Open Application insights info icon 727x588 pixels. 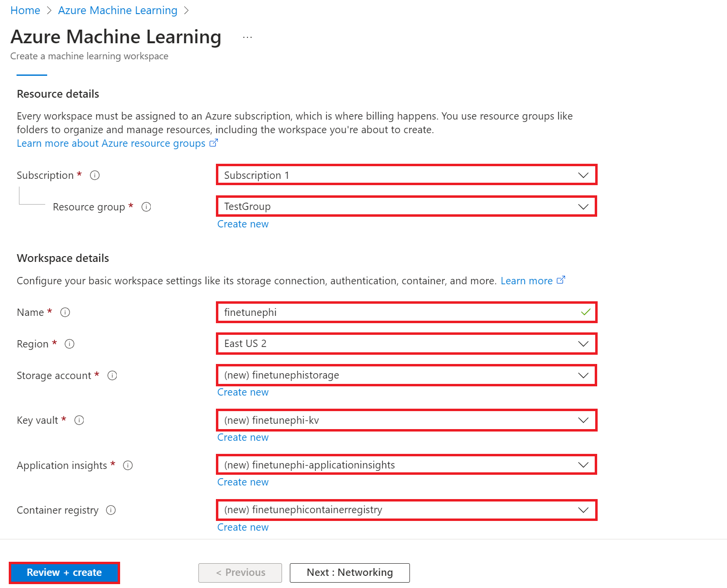point(128,466)
